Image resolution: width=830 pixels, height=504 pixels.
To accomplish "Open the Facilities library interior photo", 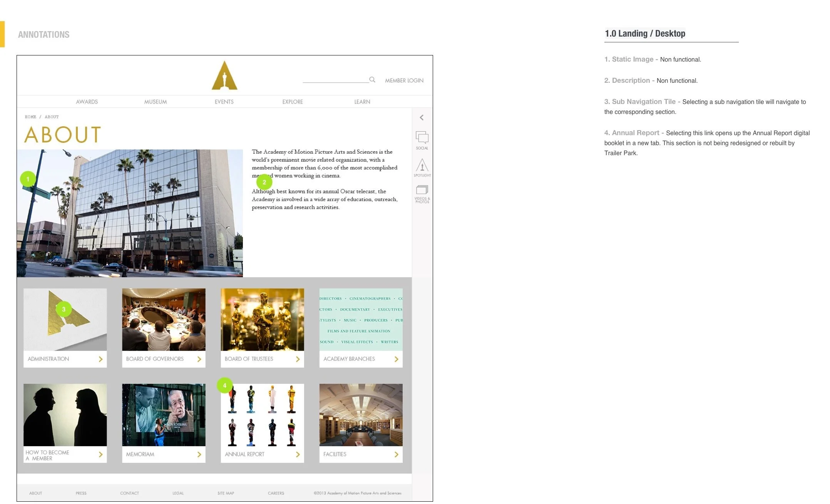I will (x=361, y=415).
